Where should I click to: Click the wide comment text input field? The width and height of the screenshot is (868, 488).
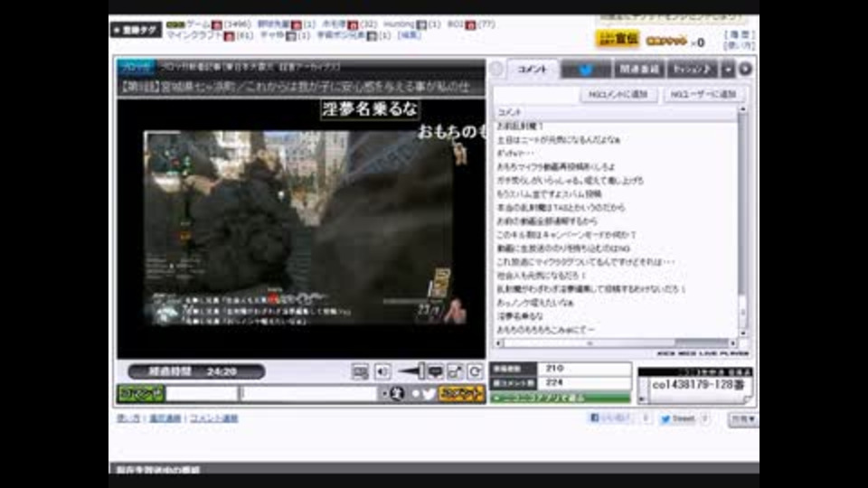point(309,393)
